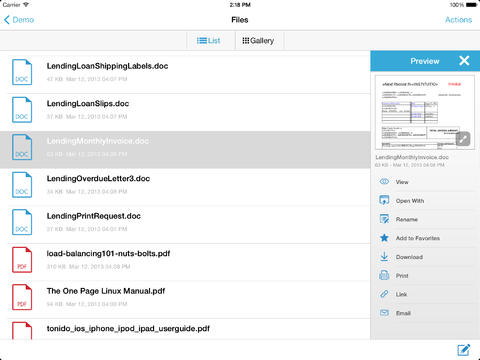Image resolution: width=480 pixels, height=360 pixels.
Task: Click the Open With icon
Action: [x=384, y=200]
